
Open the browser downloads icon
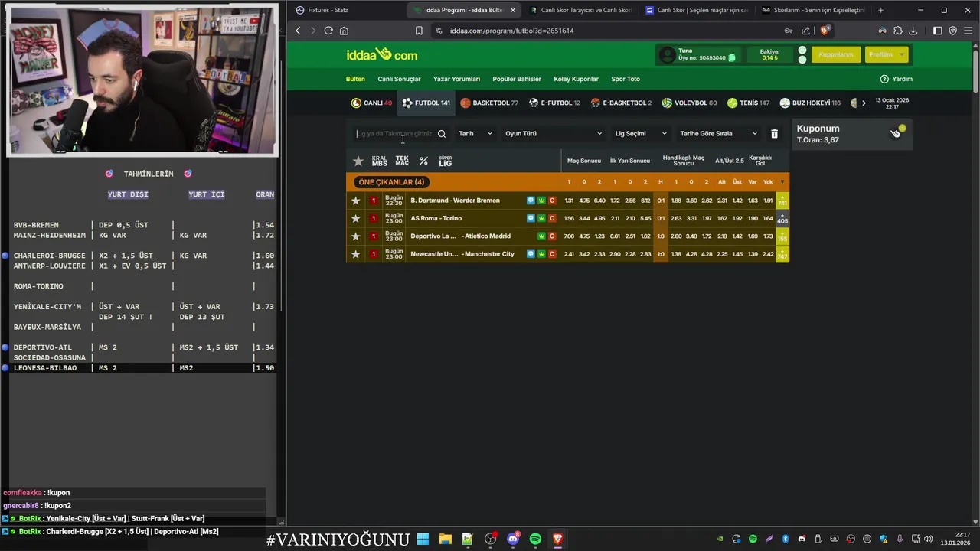[x=913, y=31]
